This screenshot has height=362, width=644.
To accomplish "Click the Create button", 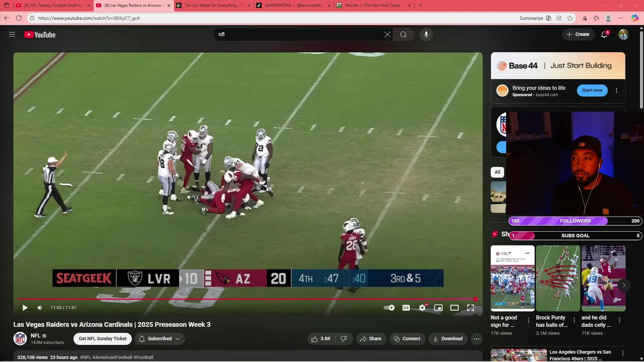I will pyautogui.click(x=578, y=34).
